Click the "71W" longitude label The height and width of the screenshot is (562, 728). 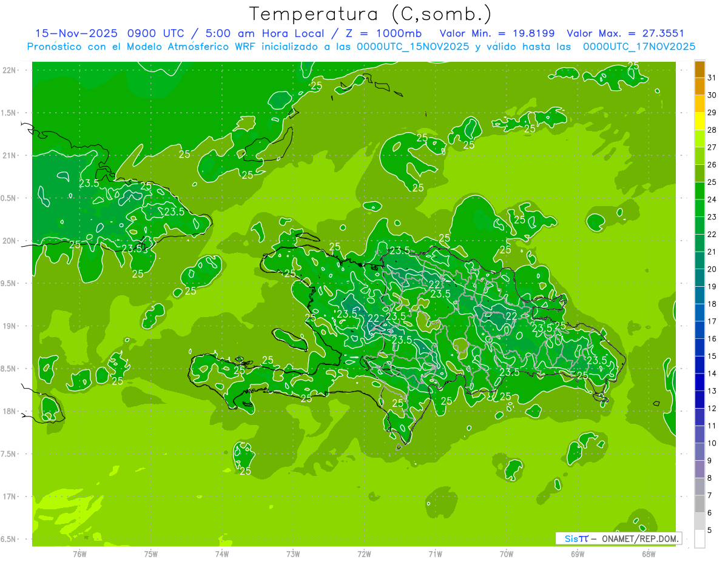[435, 554]
